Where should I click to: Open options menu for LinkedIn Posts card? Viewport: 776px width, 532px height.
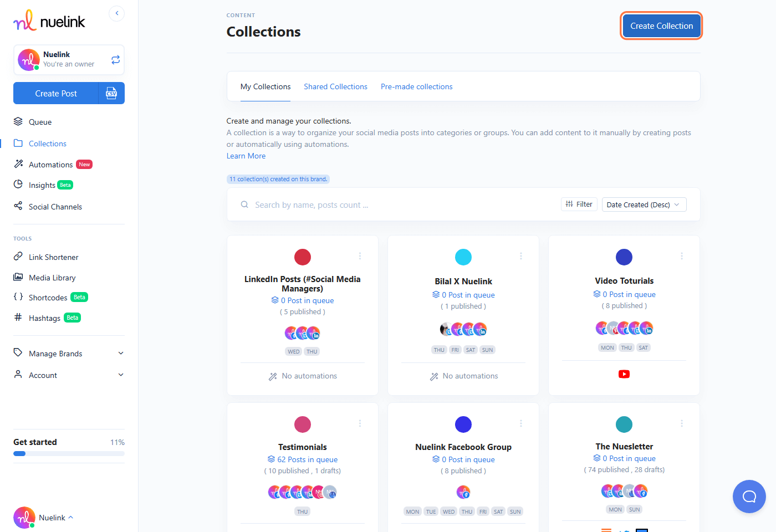click(360, 256)
